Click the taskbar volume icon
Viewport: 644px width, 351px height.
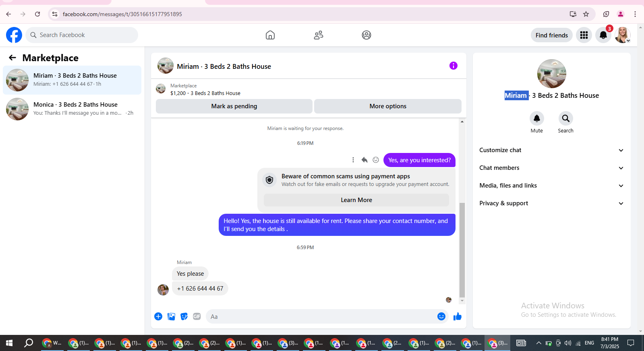[568, 343]
